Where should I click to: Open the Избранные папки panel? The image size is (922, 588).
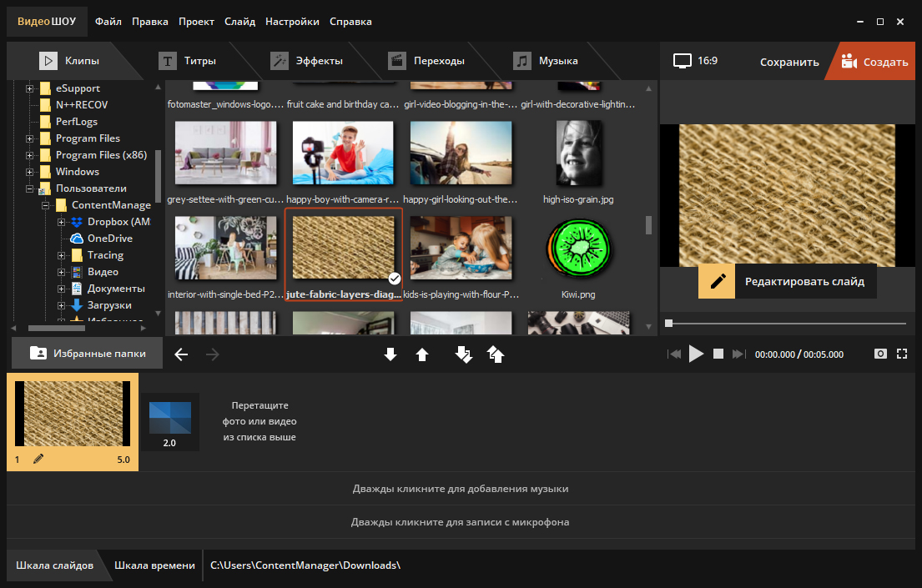tap(87, 354)
